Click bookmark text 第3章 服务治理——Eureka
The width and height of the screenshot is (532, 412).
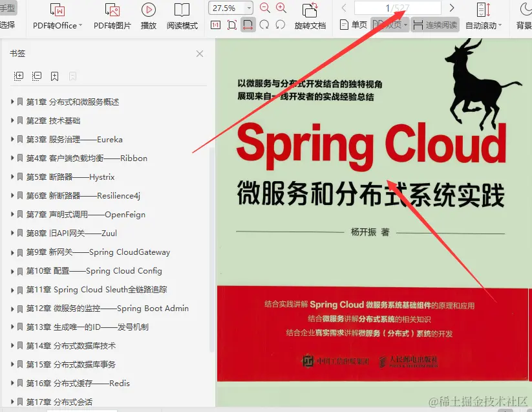[x=74, y=140]
